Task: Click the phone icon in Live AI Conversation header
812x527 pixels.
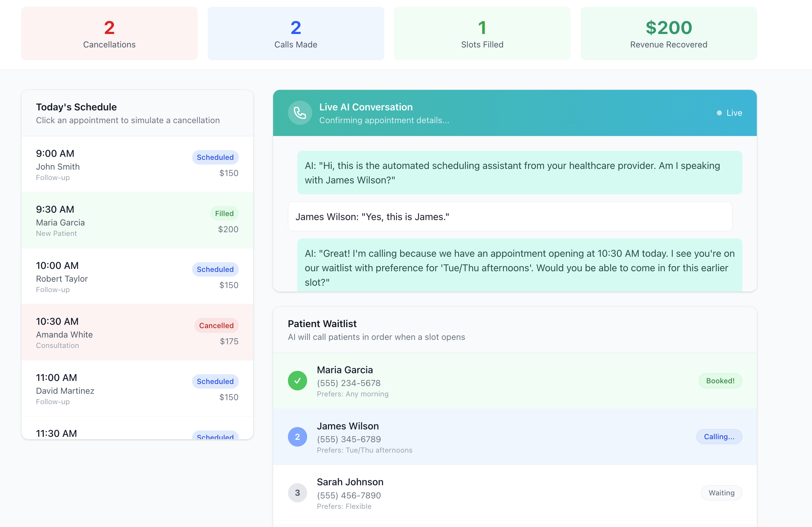Action: point(300,113)
